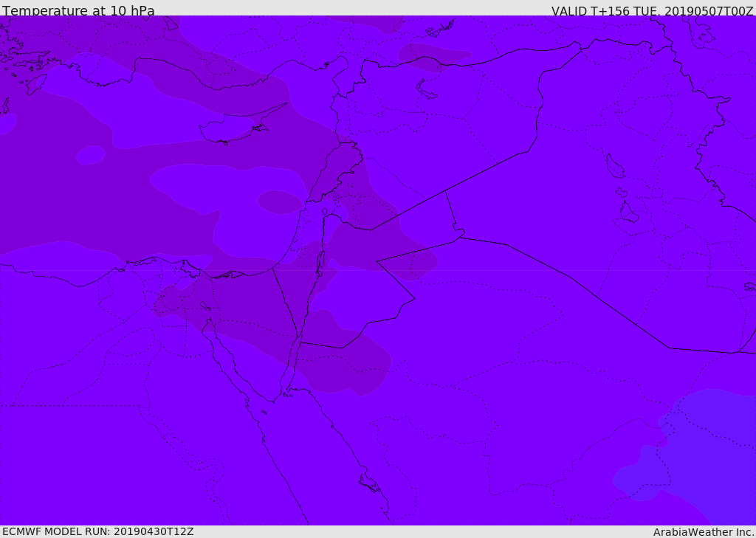This screenshot has width=756, height=538.
Task: Click the 'Temperature at 10 hPa' title text
Action: coord(78,10)
